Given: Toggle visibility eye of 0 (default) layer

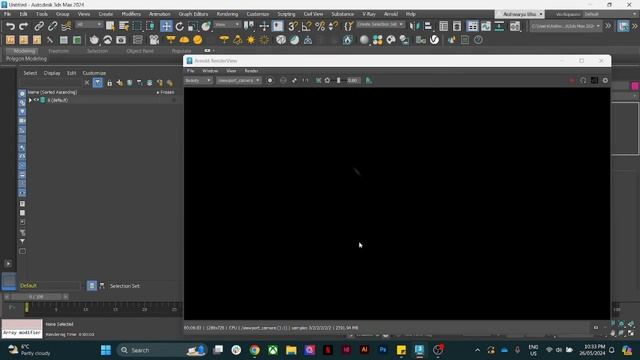Looking at the screenshot, I should click(36, 100).
